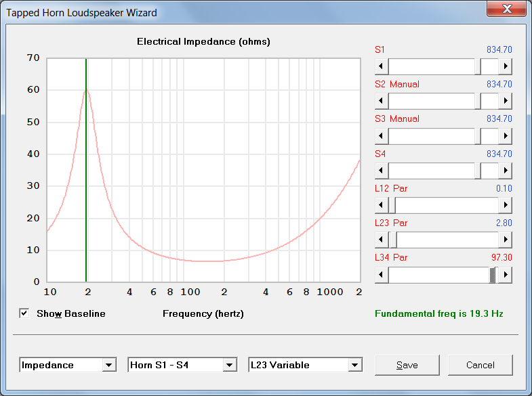The image size is (532, 396).
Task: Click the right arrow of S1 slider
Action: pyautogui.click(x=505, y=66)
